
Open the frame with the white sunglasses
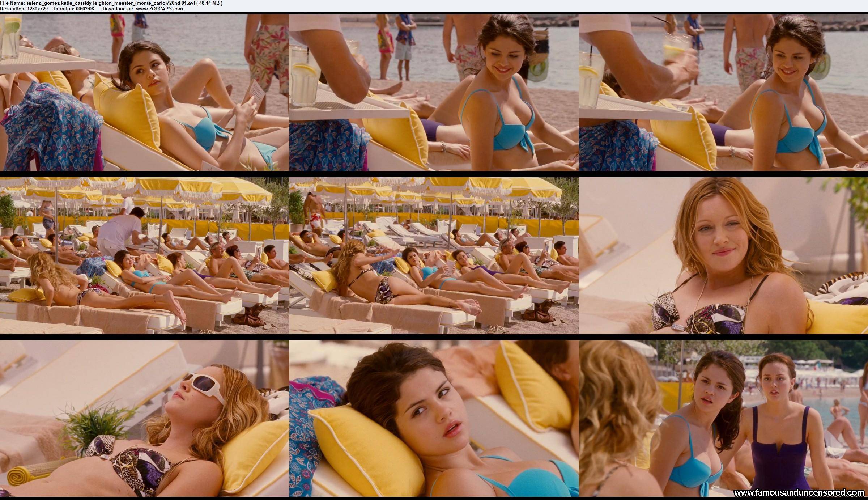point(145,418)
